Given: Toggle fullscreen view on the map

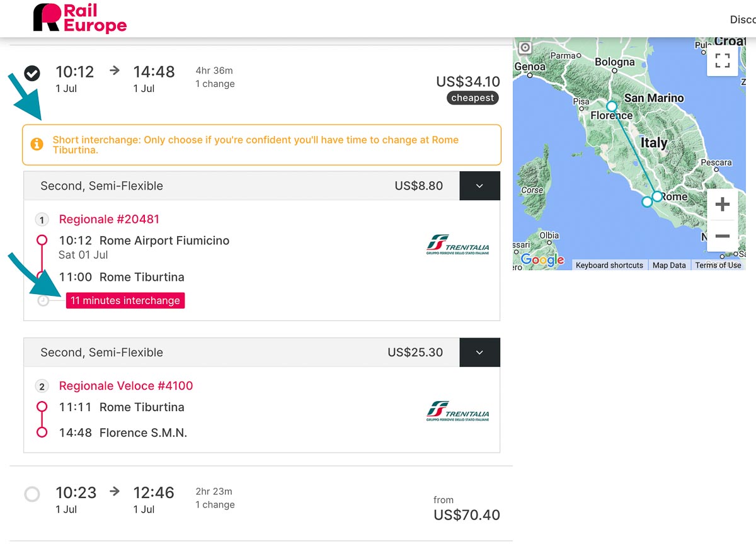Looking at the screenshot, I should (x=723, y=61).
